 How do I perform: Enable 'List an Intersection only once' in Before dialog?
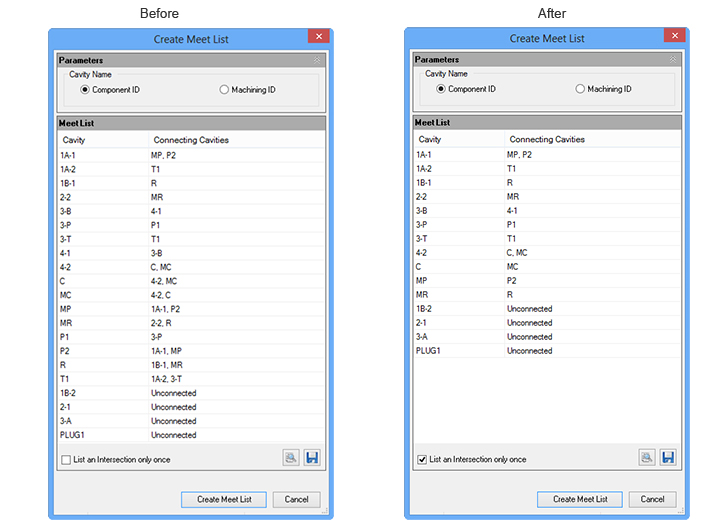click(66, 460)
